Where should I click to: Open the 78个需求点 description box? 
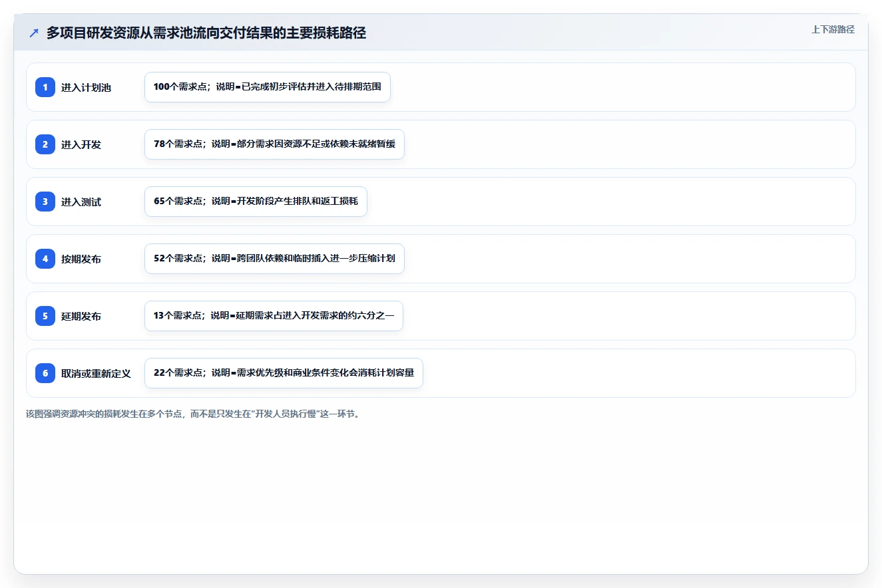click(274, 144)
